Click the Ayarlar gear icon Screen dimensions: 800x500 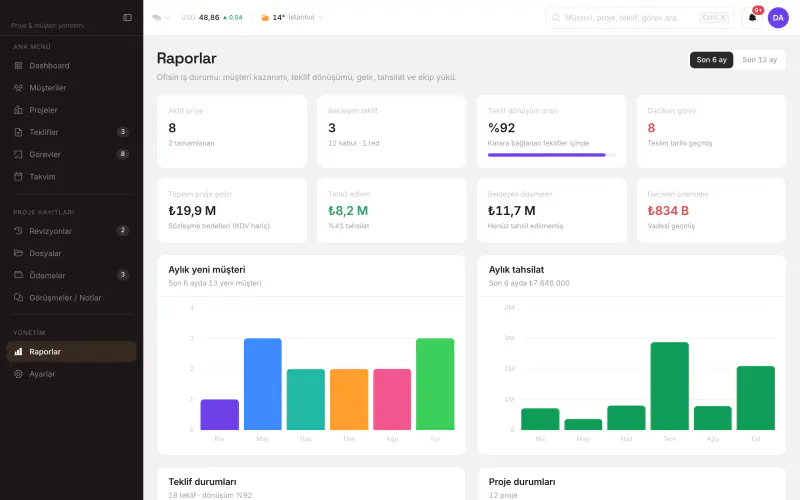pyautogui.click(x=18, y=374)
